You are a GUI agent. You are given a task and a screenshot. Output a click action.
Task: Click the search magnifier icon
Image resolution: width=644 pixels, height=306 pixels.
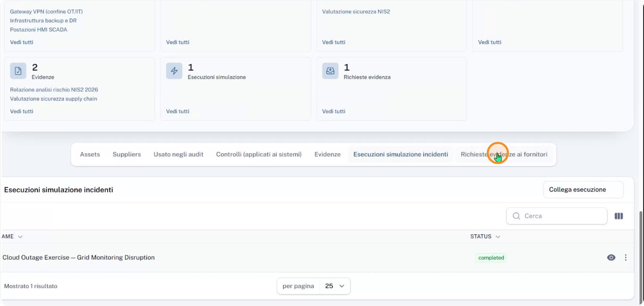point(516,216)
